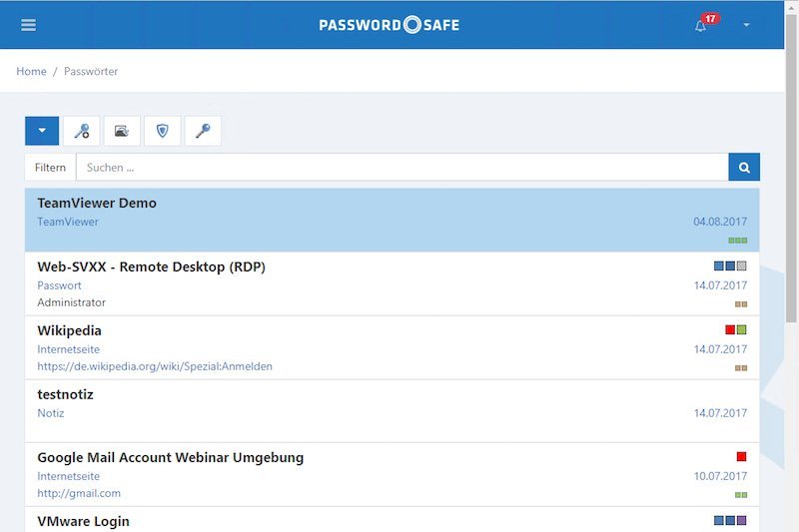799x532 pixels.
Task: Open the Filtern filter button
Action: tap(51, 167)
